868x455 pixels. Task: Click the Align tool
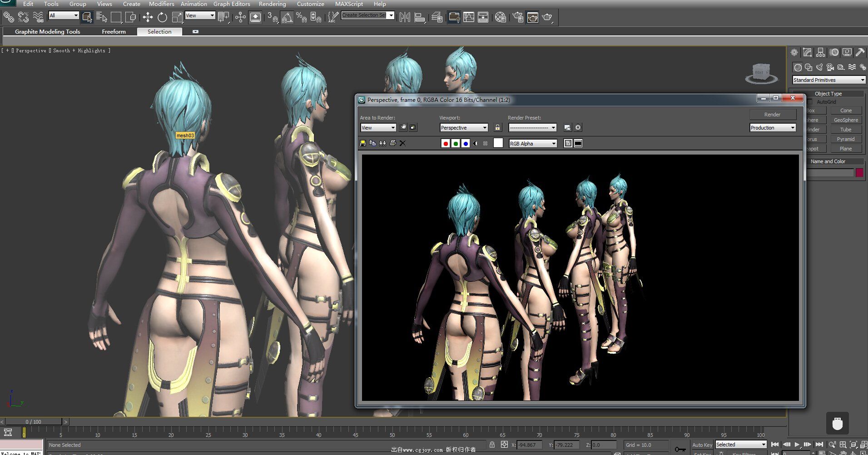[x=420, y=17]
